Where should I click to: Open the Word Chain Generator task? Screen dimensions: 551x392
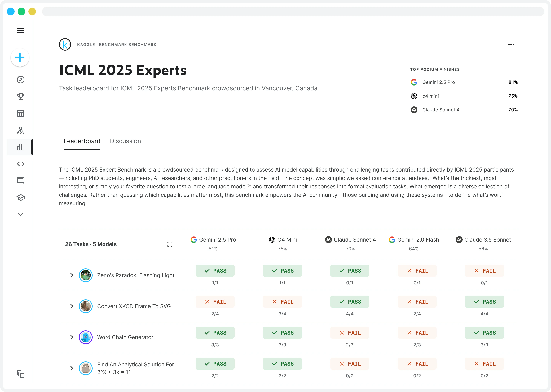click(125, 337)
